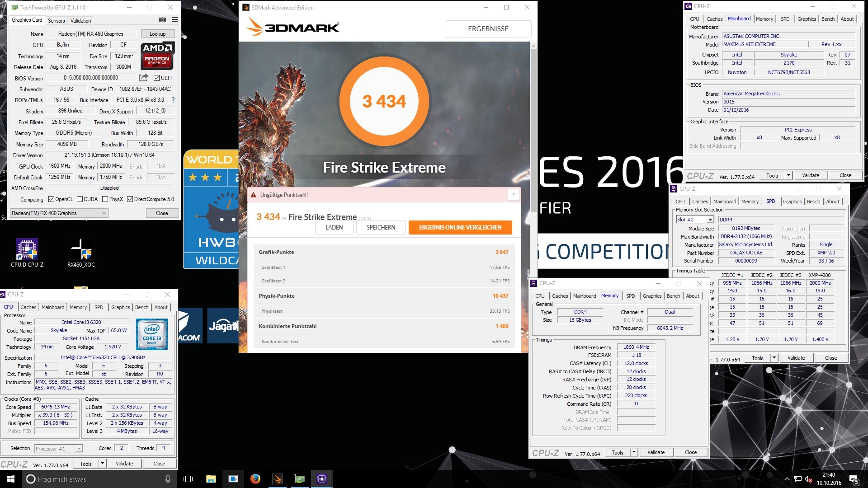Image resolution: width=868 pixels, height=488 pixels.
Task: Show hidden system tray icons
Action: click(x=787, y=479)
